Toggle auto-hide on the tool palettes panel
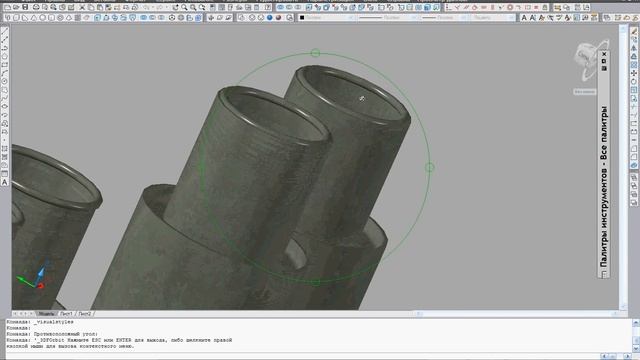640x360 pixels. (x=604, y=61)
